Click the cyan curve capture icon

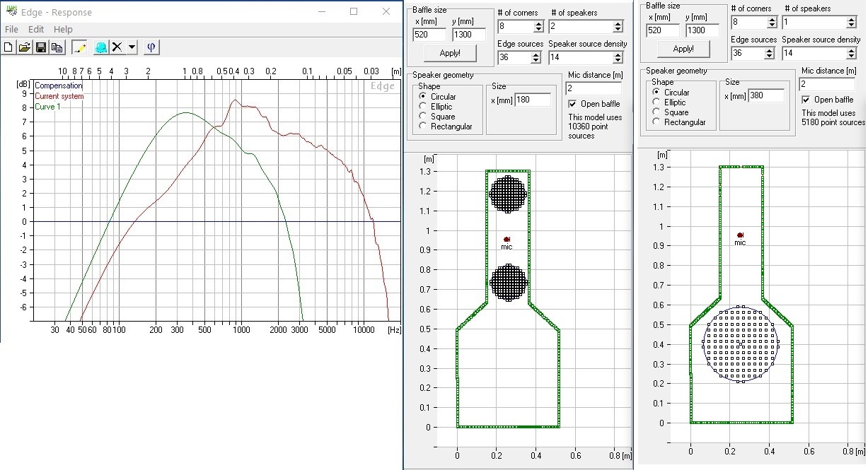coord(100,47)
